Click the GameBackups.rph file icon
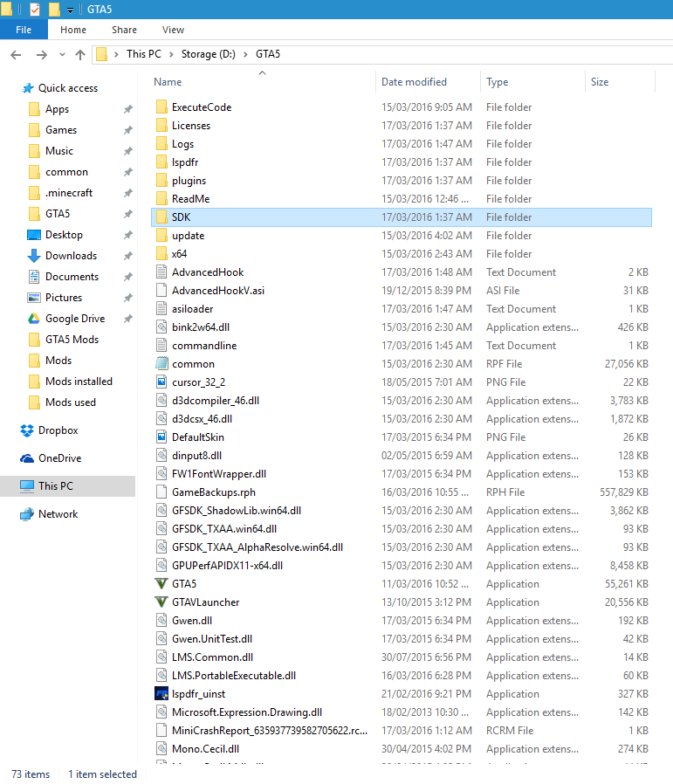This screenshot has width=673, height=784. 161,492
